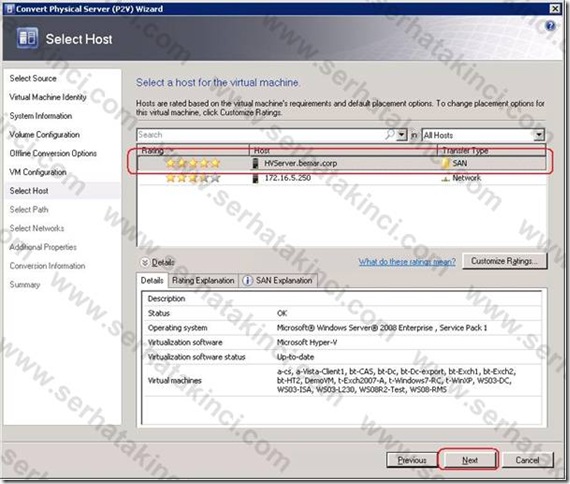570x484 pixels.
Task: Click the Select Host header wizard icon
Action: 27,38
